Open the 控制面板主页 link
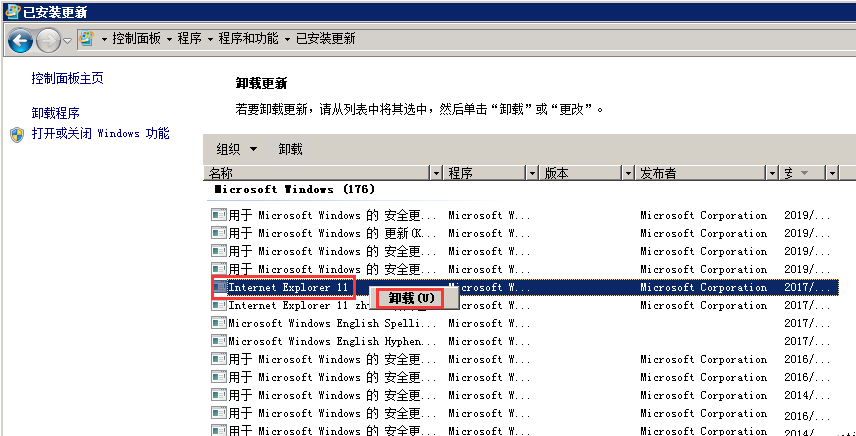The image size is (856, 436). (x=67, y=79)
